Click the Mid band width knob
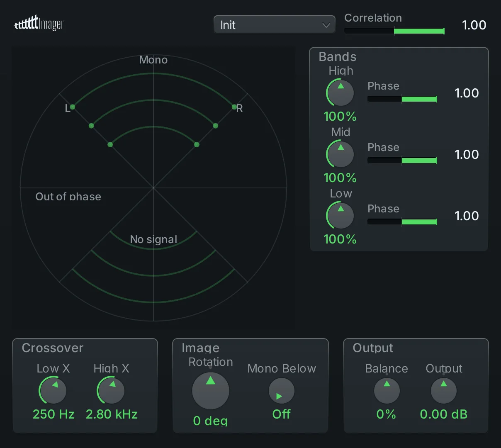The image size is (501, 448). (340, 154)
